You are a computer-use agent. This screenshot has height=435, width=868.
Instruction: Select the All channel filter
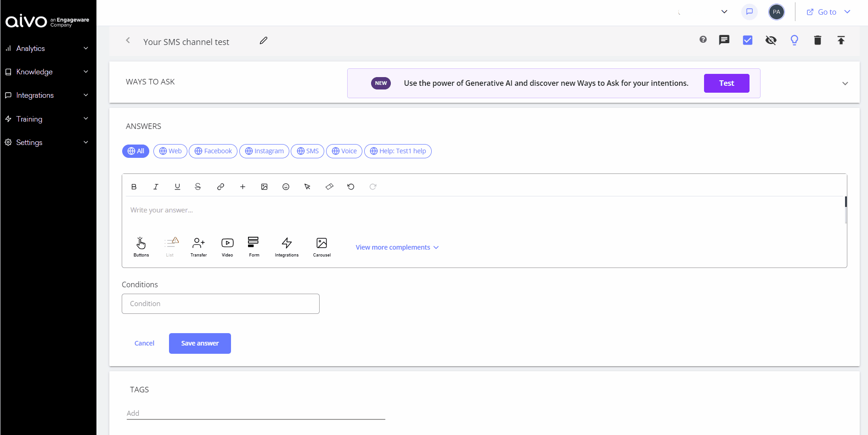(x=135, y=151)
